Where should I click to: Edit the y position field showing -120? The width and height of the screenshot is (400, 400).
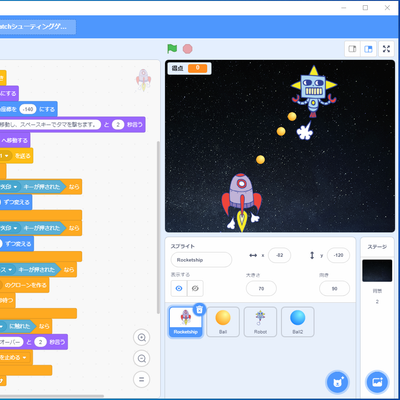point(338,255)
